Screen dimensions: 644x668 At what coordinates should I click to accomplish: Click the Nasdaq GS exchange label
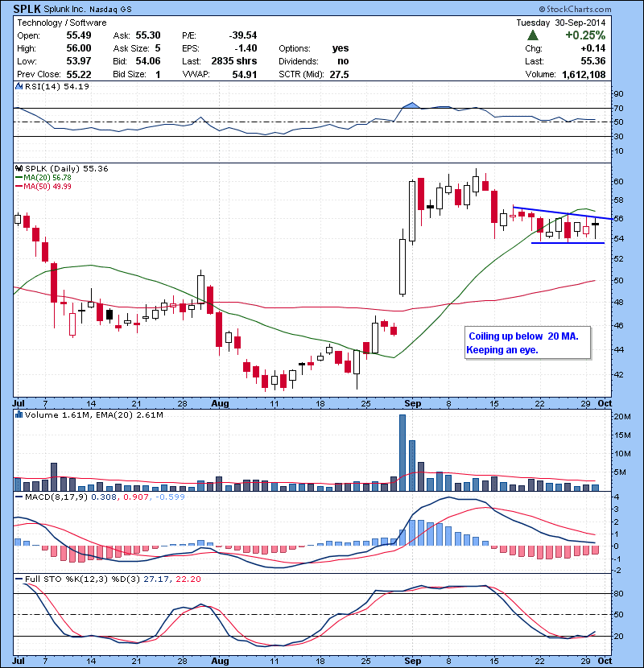[110, 9]
